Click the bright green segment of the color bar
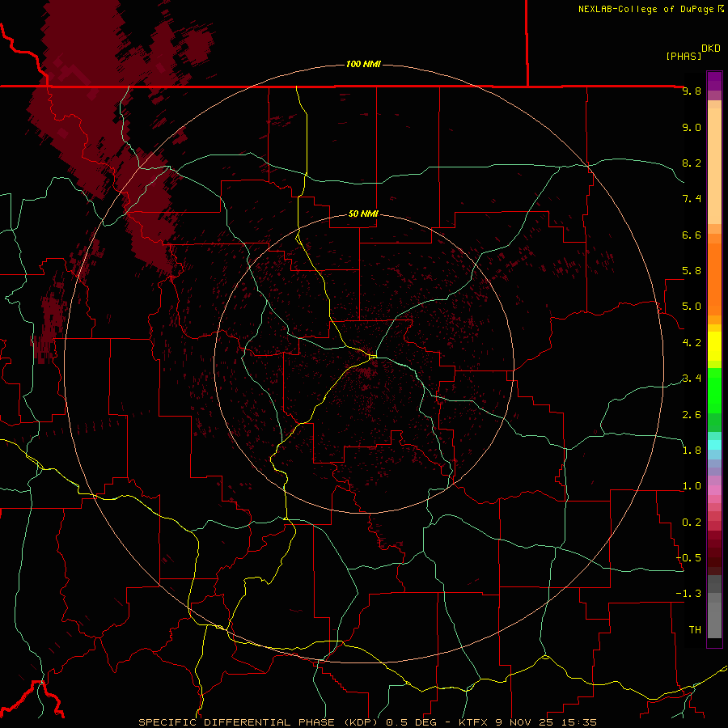 click(x=714, y=390)
